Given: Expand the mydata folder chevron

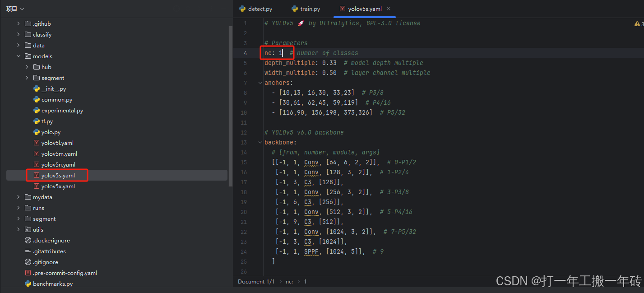Looking at the screenshot, I should tap(19, 197).
